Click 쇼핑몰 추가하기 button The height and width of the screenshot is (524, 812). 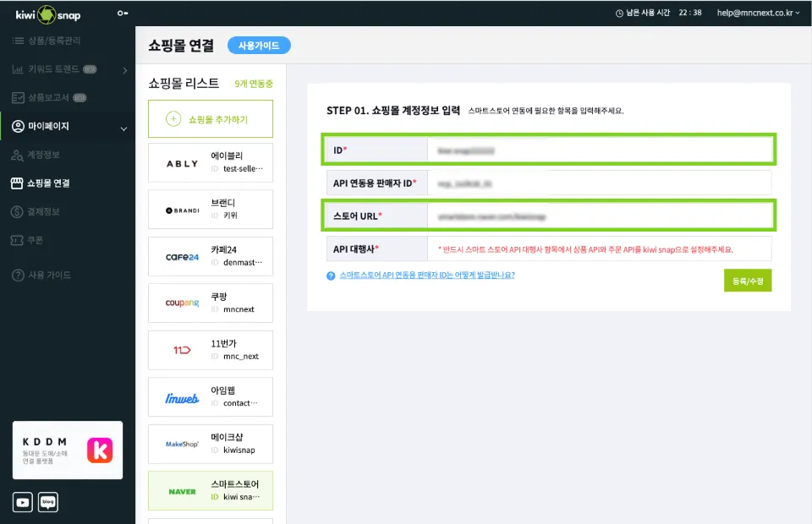tap(211, 119)
